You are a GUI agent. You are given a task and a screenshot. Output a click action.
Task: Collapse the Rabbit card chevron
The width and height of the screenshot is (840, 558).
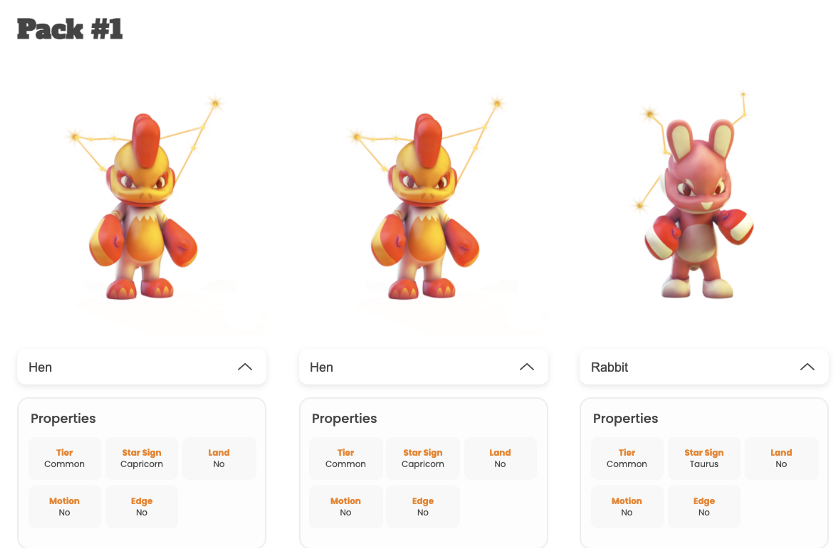807,367
